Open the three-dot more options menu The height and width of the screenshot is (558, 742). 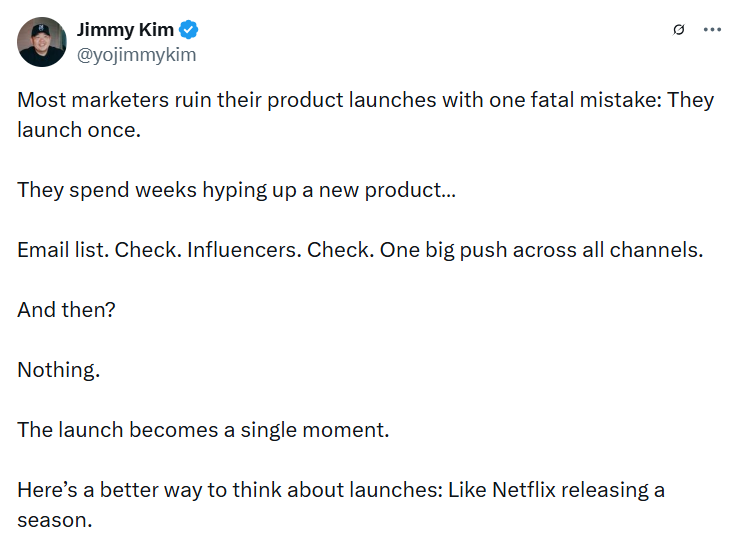tap(712, 30)
